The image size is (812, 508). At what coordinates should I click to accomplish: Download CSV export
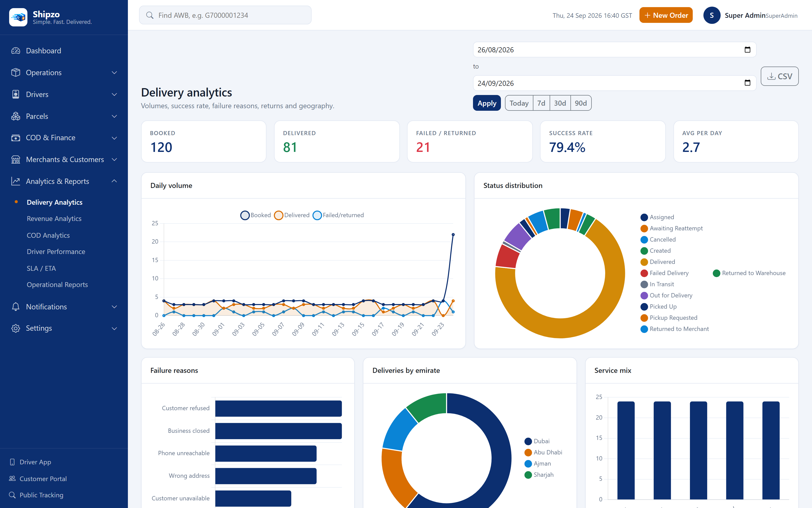pyautogui.click(x=780, y=76)
